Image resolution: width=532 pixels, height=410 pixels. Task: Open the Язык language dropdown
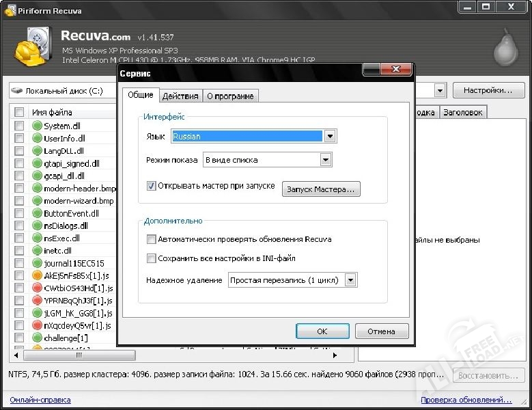click(330, 137)
